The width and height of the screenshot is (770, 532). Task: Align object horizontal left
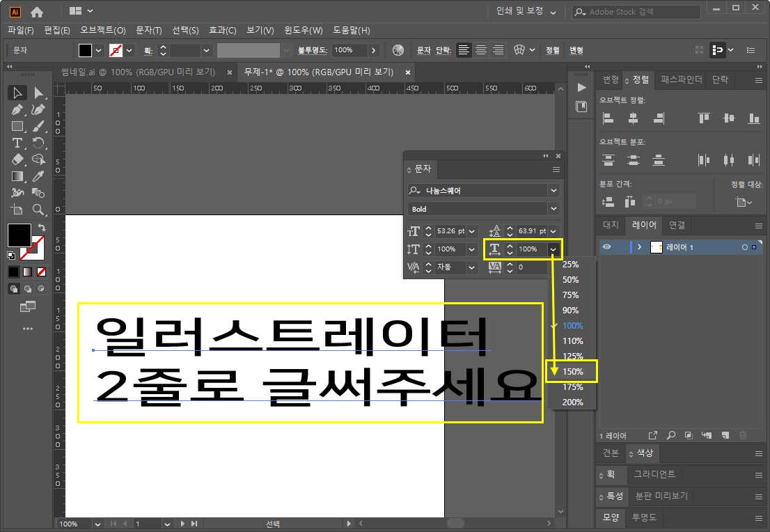click(x=608, y=118)
